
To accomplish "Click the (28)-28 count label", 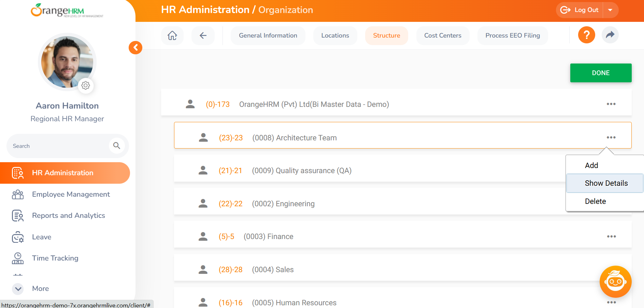I will [x=230, y=269].
